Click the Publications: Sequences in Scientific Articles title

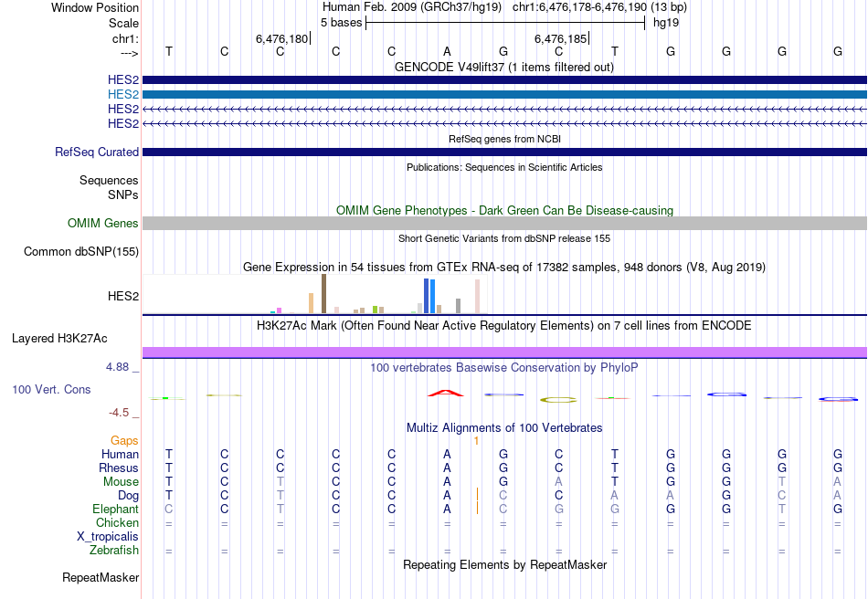click(x=504, y=167)
